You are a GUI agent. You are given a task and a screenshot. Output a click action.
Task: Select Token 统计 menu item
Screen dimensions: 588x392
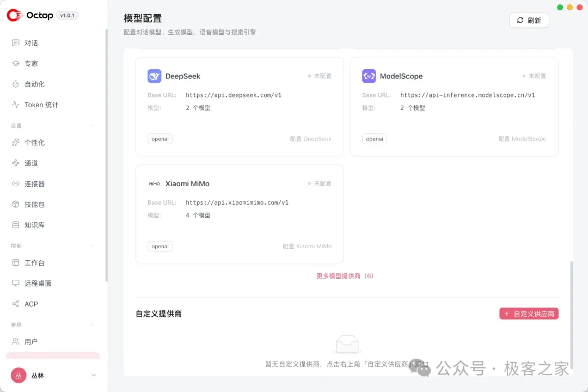pyautogui.click(x=52, y=105)
